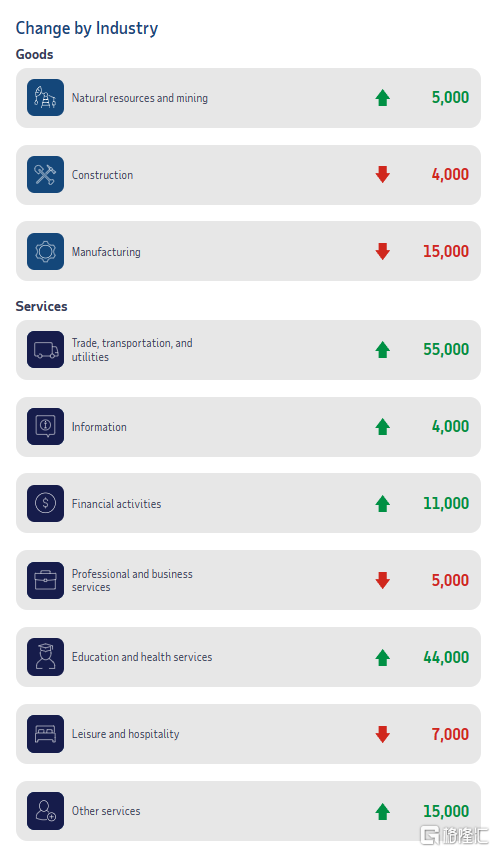
Task: Click the Change by Industry heading
Action: [87, 28]
